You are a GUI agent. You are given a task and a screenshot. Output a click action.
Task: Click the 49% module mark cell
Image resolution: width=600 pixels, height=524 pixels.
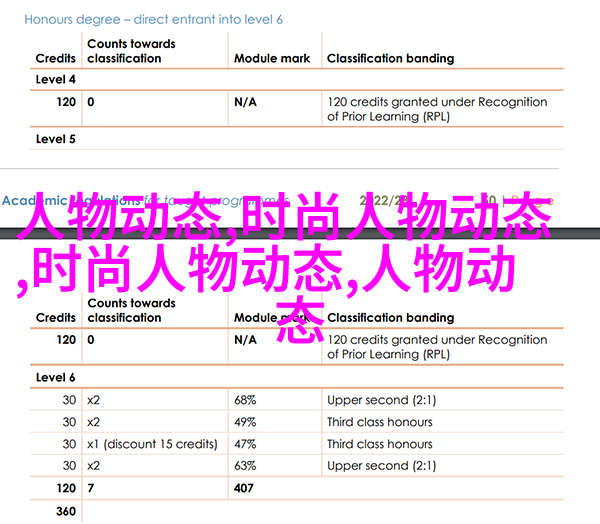(245, 421)
